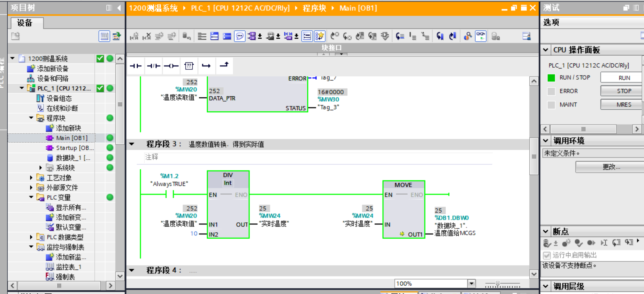Click PLC_1 in the breadcrumb path
Image resolution: width=644 pixels, height=294 pixels.
point(240,8)
